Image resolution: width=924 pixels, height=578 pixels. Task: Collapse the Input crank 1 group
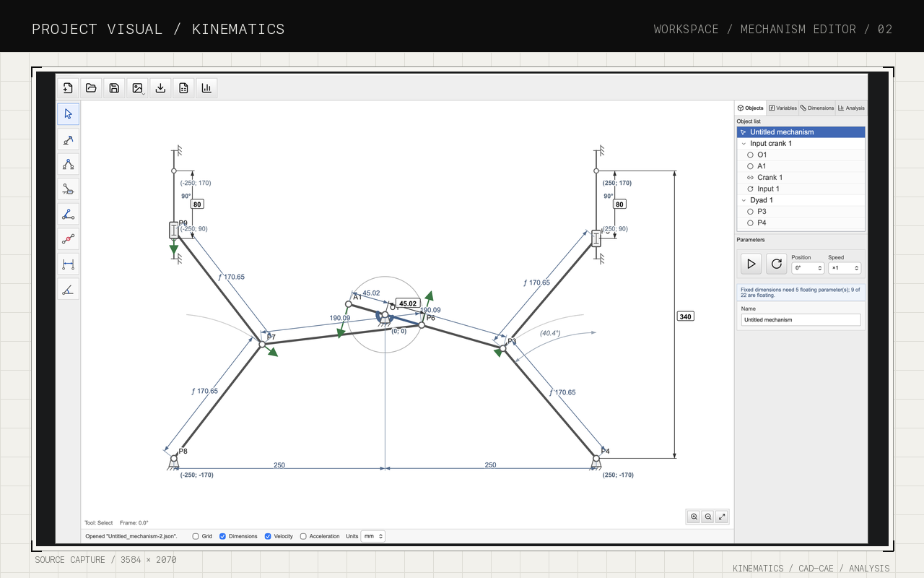coord(744,144)
